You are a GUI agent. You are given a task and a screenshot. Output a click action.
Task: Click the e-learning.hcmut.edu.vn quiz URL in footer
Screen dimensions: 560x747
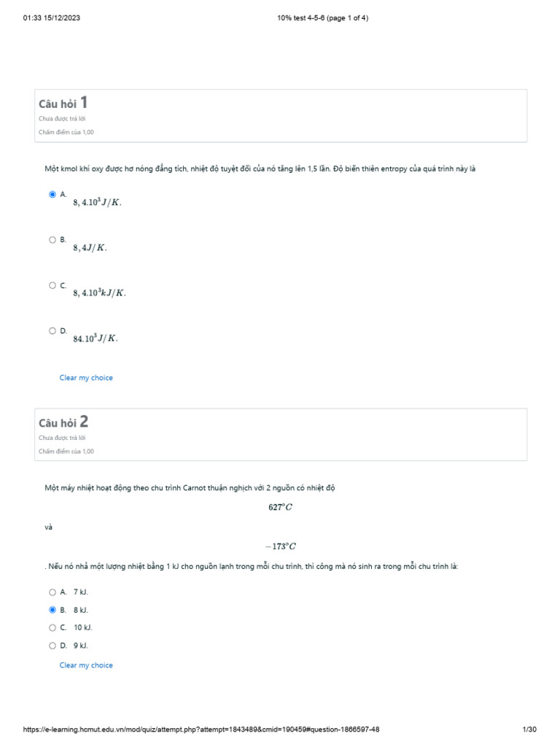(201, 730)
